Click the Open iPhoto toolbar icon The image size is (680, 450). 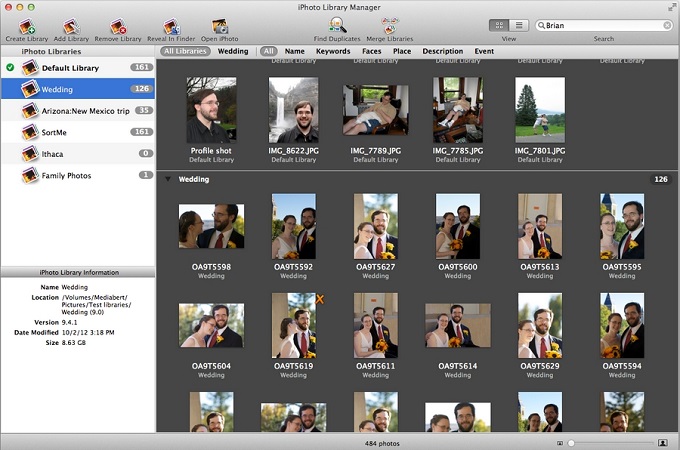pos(219,26)
